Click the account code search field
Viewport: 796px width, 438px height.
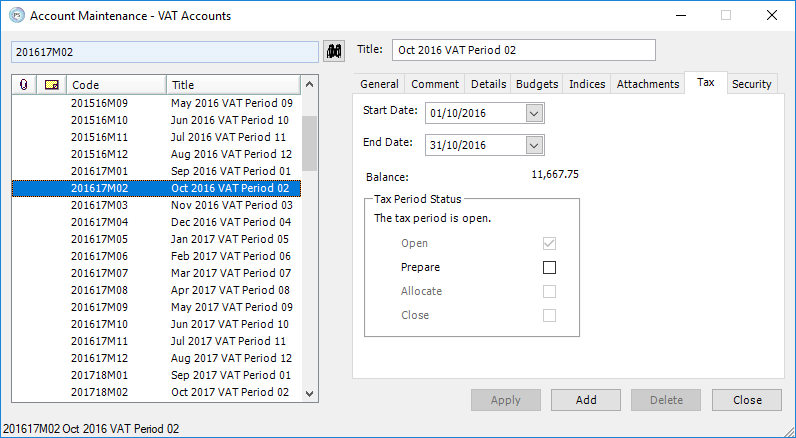point(165,52)
